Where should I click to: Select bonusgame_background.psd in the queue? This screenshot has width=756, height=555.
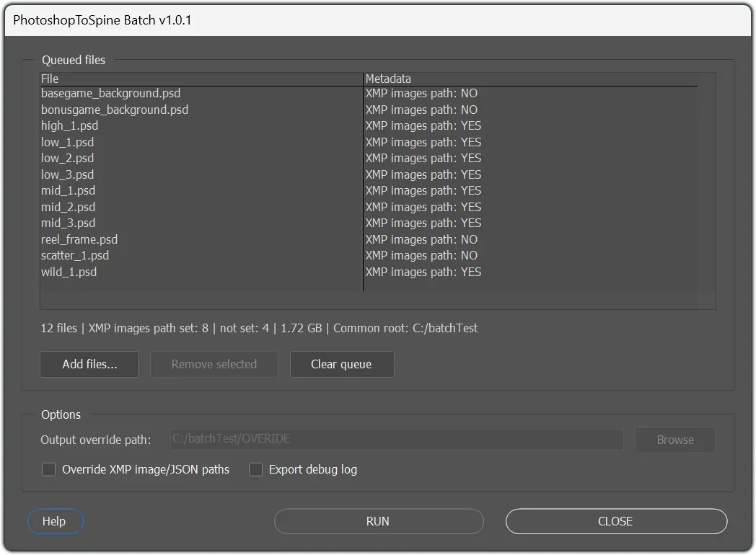click(114, 110)
